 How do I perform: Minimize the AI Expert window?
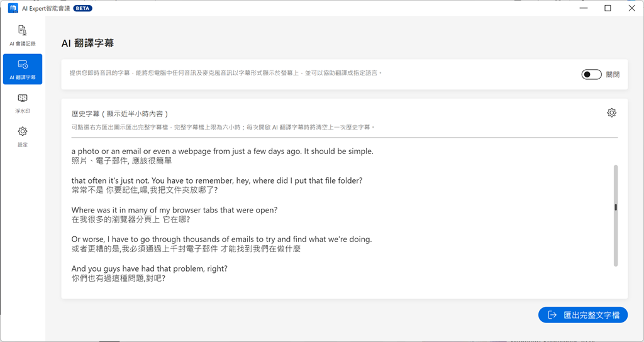(584, 8)
